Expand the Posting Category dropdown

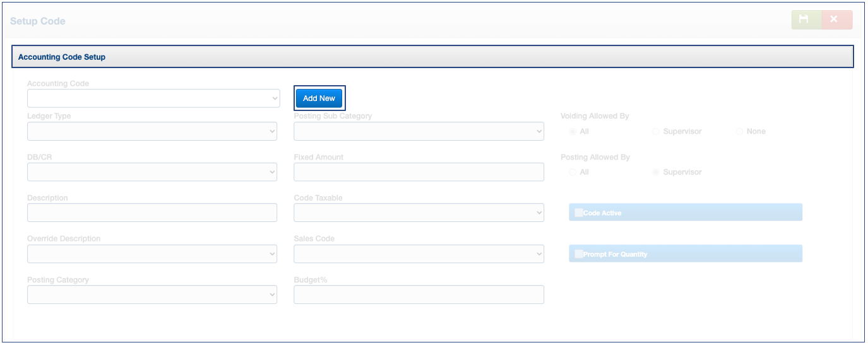coord(152,295)
